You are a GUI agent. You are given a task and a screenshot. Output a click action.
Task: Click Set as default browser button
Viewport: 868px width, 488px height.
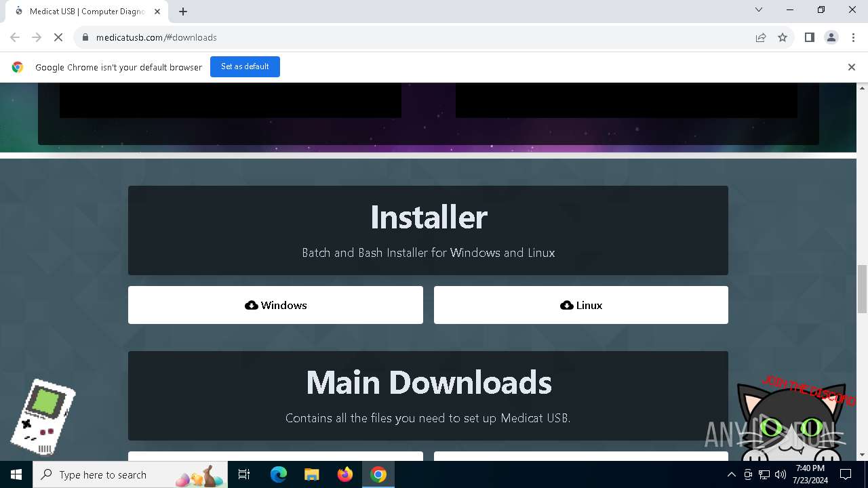[245, 66]
